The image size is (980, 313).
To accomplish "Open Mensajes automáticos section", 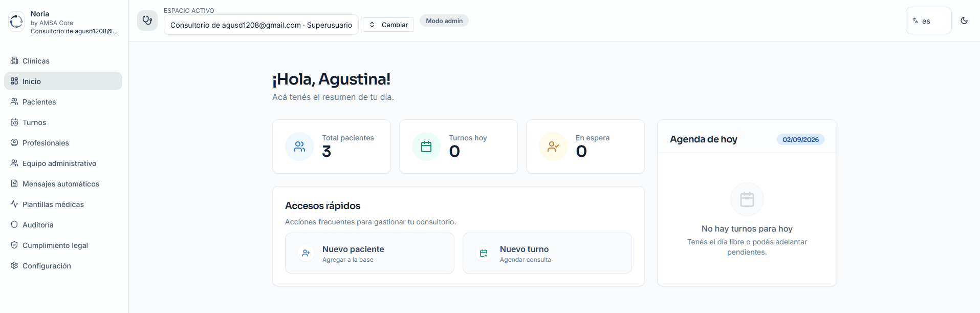I will coord(63,183).
